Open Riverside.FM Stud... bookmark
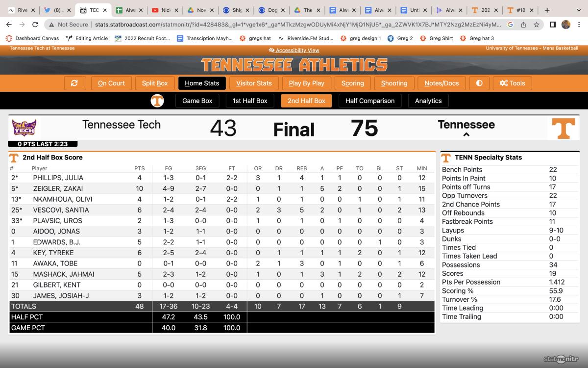Viewport: 588px width, 368px height. coord(305,38)
